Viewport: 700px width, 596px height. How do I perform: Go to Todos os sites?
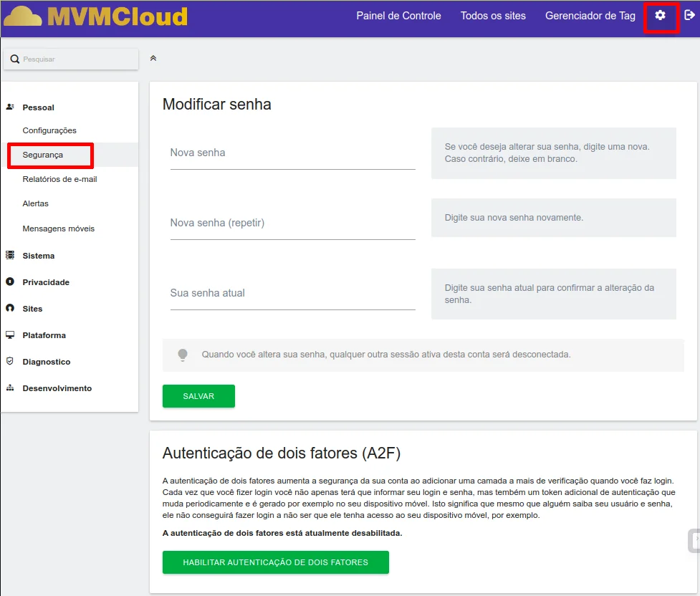493,16
